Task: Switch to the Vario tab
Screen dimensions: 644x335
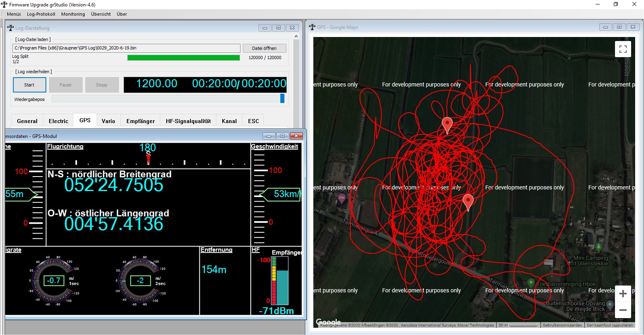Action: pyautogui.click(x=108, y=121)
